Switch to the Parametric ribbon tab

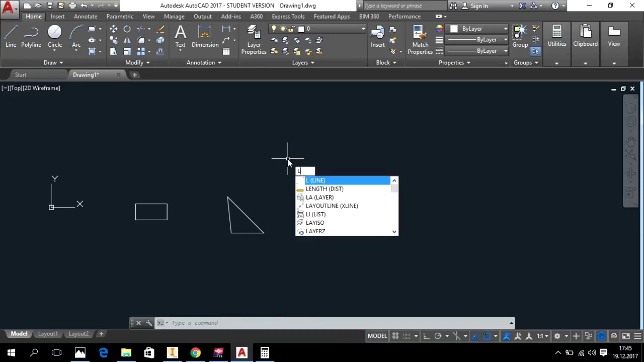(x=120, y=17)
